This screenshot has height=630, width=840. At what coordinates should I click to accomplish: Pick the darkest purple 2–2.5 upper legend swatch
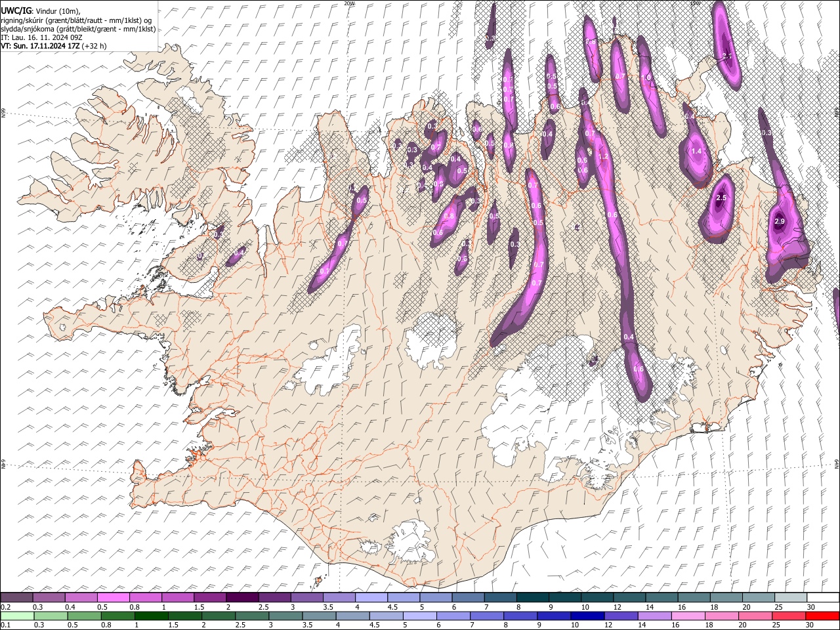pyautogui.click(x=242, y=597)
